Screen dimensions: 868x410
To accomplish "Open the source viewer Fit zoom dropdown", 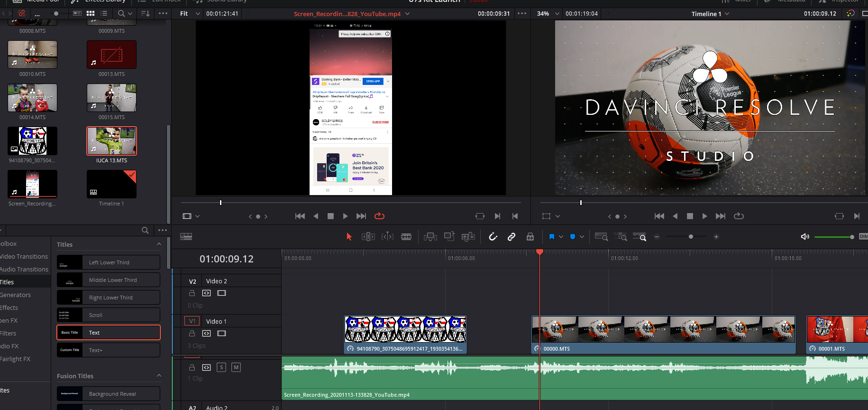I will point(190,14).
